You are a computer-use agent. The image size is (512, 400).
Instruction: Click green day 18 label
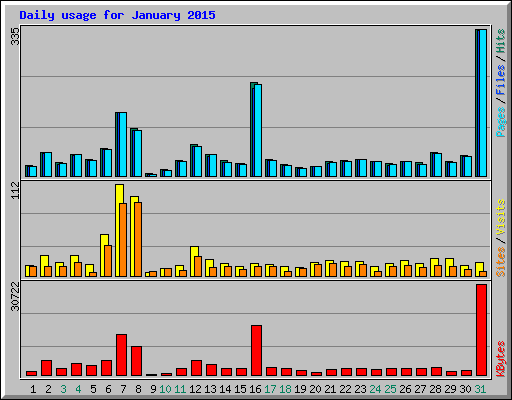tap(285, 389)
